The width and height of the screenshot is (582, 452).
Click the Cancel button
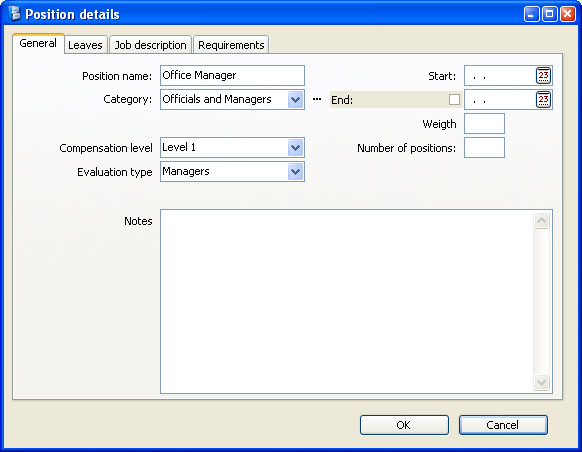pyautogui.click(x=503, y=425)
